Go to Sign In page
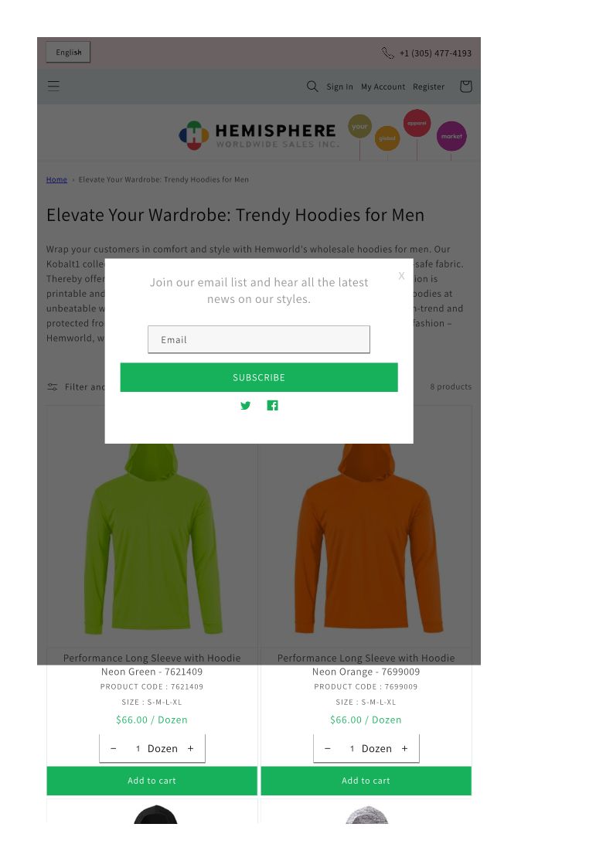 [x=339, y=87]
